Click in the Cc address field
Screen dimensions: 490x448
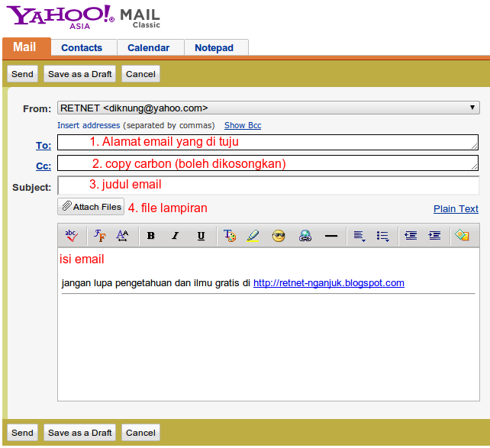[x=268, y=163]
